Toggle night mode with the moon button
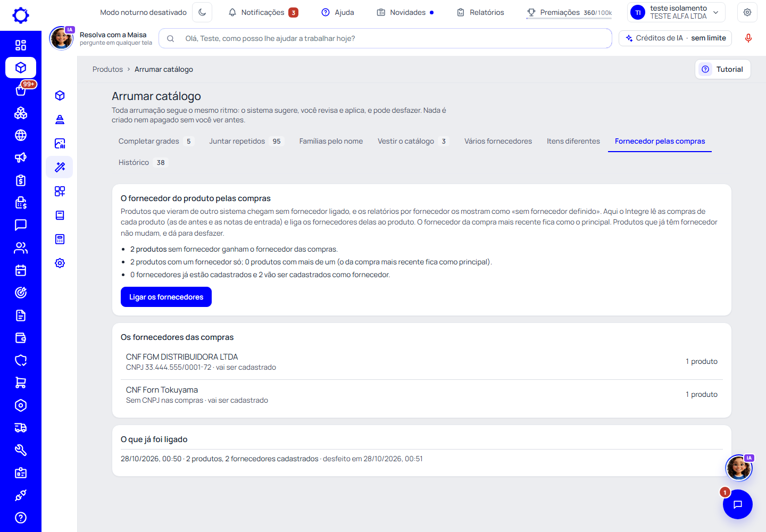 [x=202, y=12]
